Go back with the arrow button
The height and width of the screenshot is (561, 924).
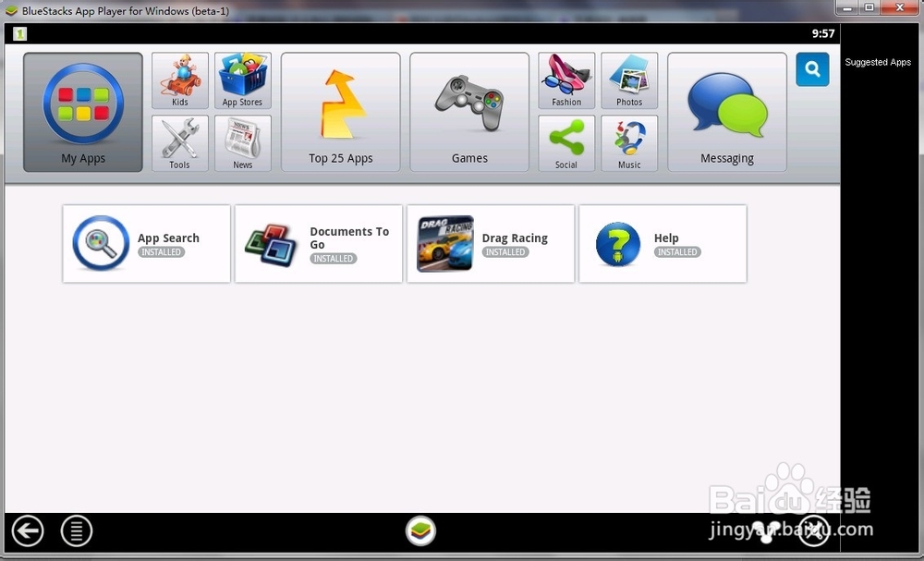pyautogui.click(x=28, y=531)
